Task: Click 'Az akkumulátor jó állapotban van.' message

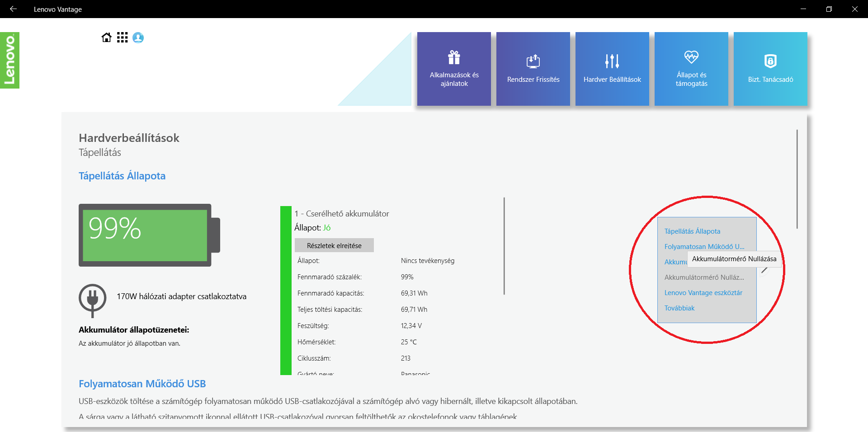Action: click(129, 343)
